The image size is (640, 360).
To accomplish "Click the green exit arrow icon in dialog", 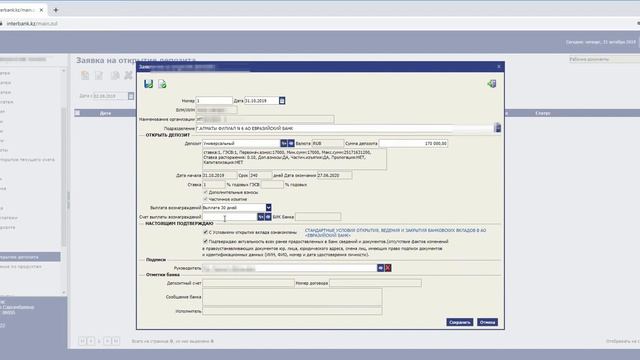I will tap(491, 84).
